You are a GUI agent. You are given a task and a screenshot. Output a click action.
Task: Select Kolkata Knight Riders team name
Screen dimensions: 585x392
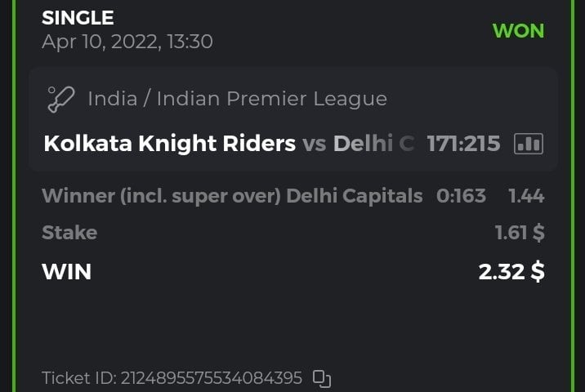coord(169,144)
